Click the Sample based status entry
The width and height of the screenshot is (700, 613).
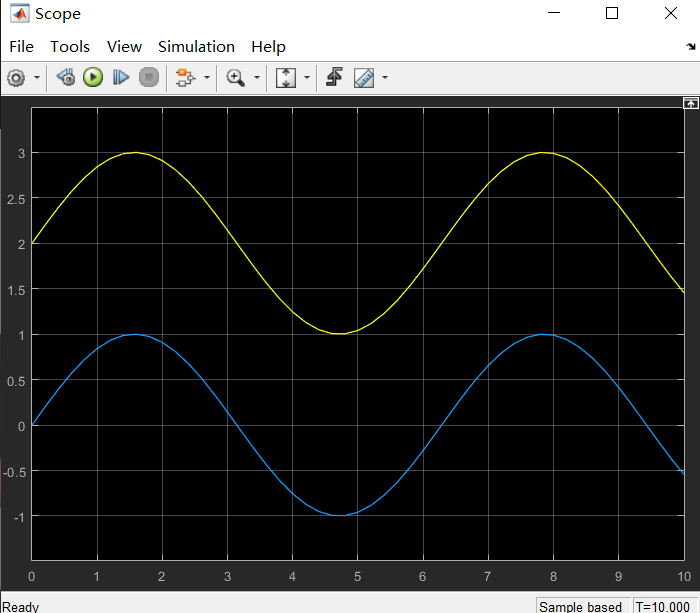pos(580,607)
